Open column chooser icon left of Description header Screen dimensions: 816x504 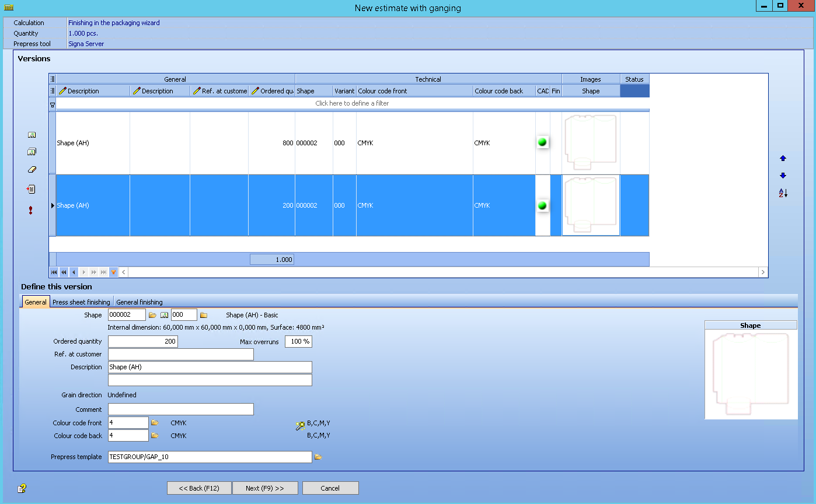tap(53, 91)
